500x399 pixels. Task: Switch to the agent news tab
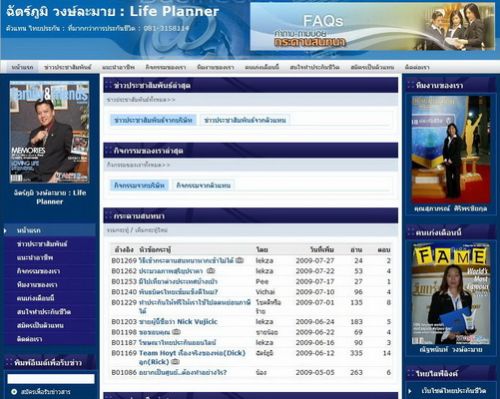245,120
